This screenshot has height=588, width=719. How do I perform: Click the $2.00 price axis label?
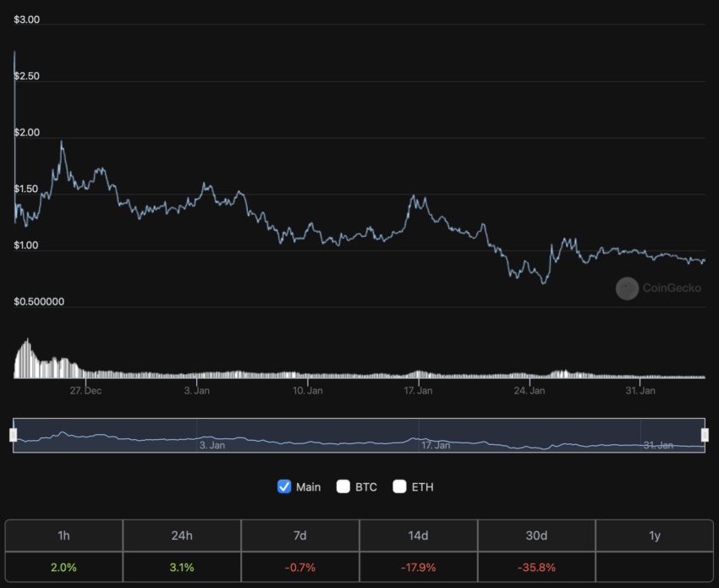pyautogui.click(x=26, y=133)
